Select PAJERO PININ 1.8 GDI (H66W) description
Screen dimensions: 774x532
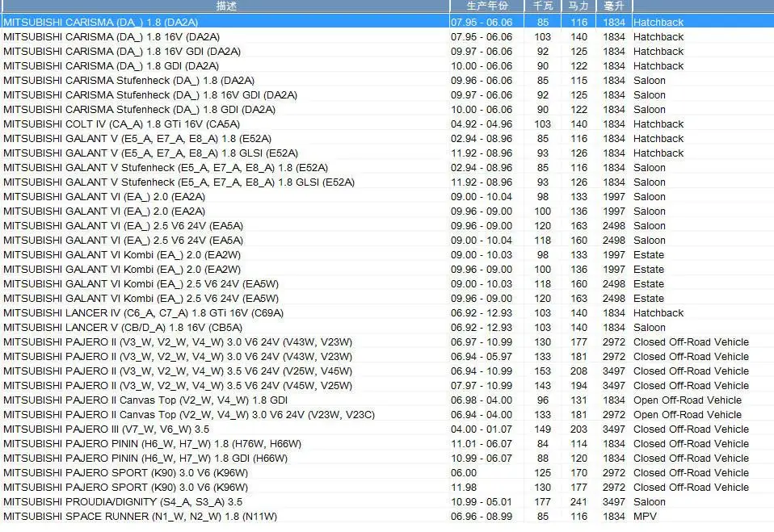coord(145,459)
